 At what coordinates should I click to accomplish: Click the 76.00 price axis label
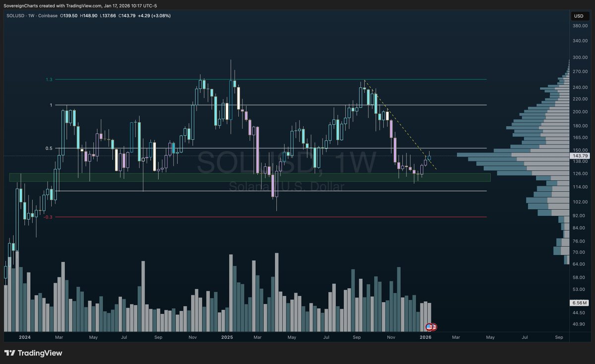(x=580, y=241)
